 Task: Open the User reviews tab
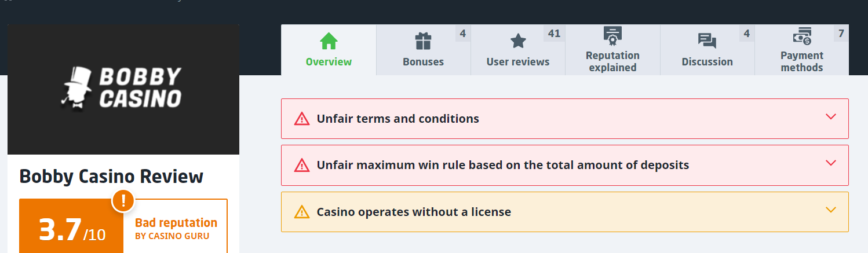pyautogui.click(x=518, y=61)
